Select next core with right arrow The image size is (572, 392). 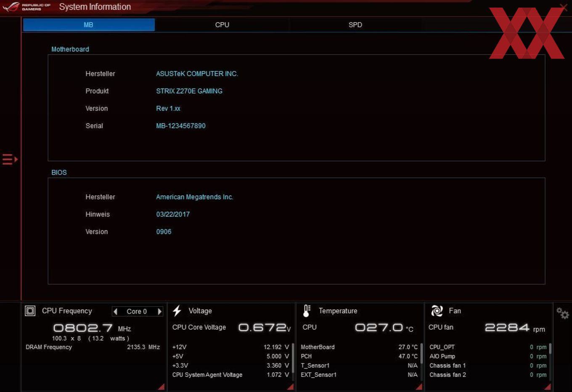pos(159,311)
